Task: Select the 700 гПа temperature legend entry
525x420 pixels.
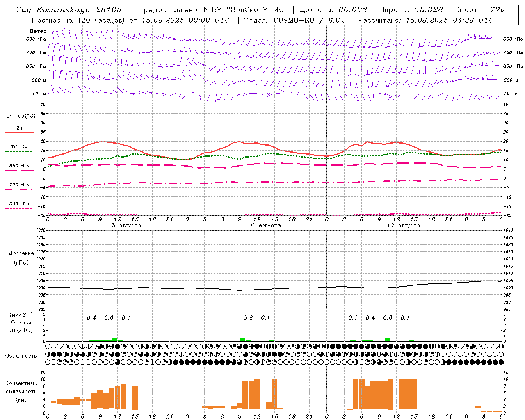Action: pos(19,185)
